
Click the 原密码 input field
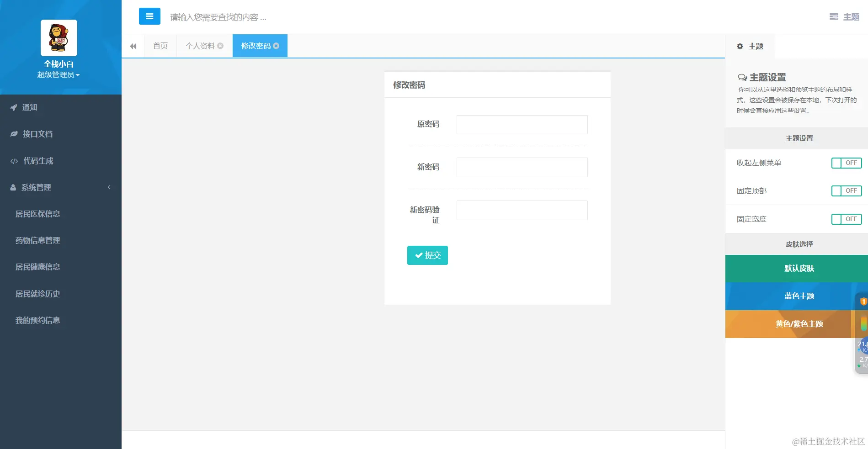click(x=522, y=125)
